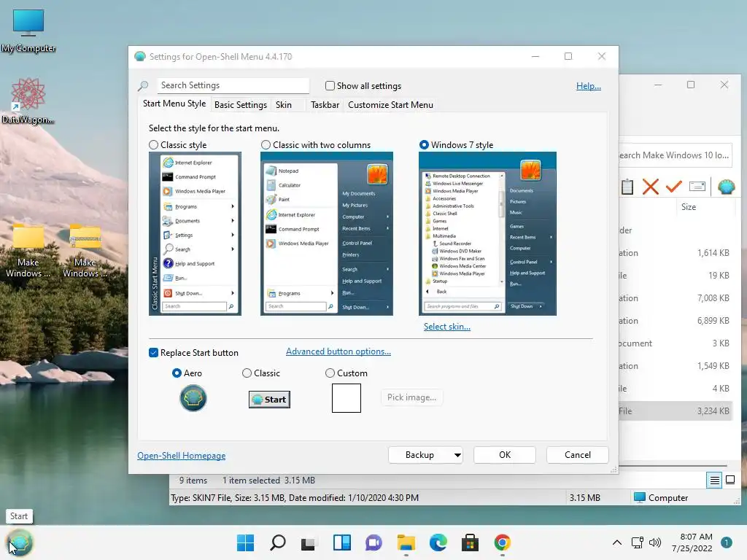Open the Customize Start Menu tab
This screenshot has height=560, width=747.
[391, 105]
